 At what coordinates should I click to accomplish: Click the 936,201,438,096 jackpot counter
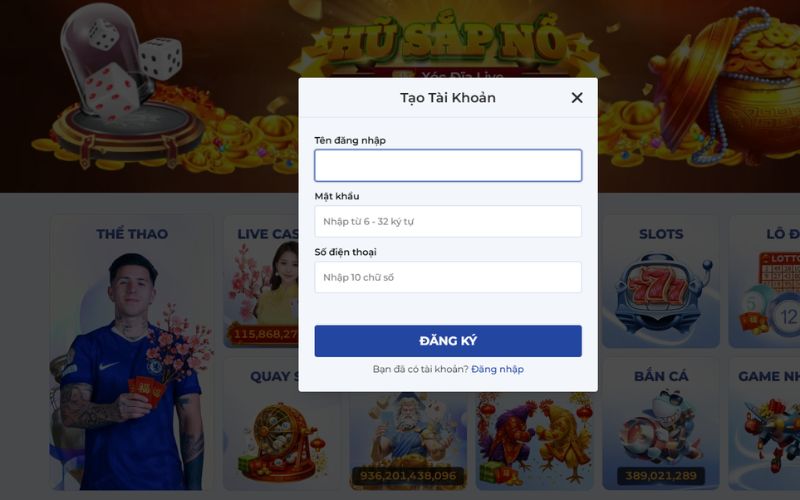(x=408, y=476)
